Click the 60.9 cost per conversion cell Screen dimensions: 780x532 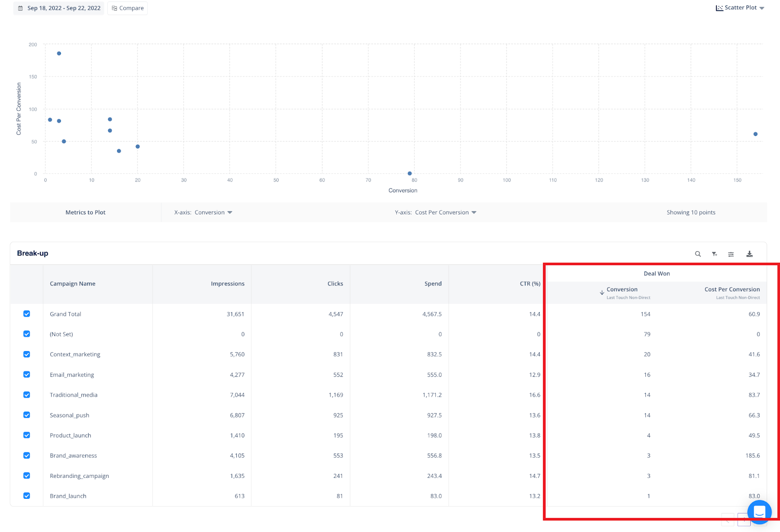point(754,314)
